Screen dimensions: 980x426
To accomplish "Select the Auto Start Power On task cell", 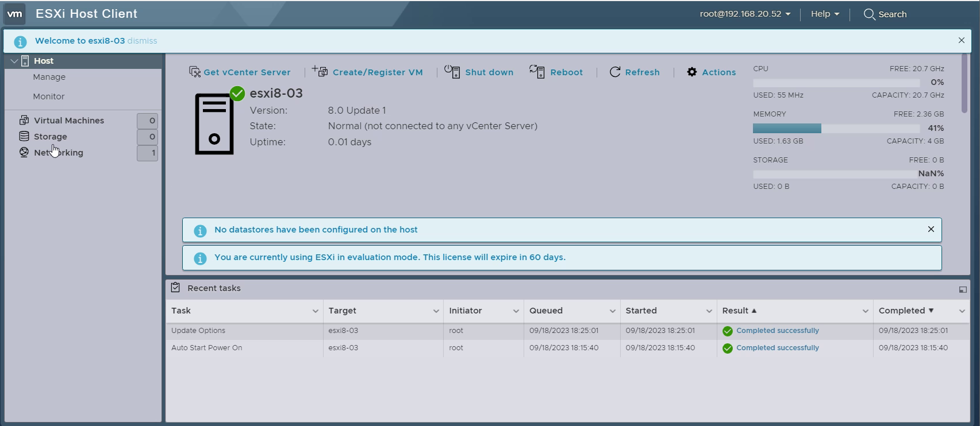I will (245, 348).
